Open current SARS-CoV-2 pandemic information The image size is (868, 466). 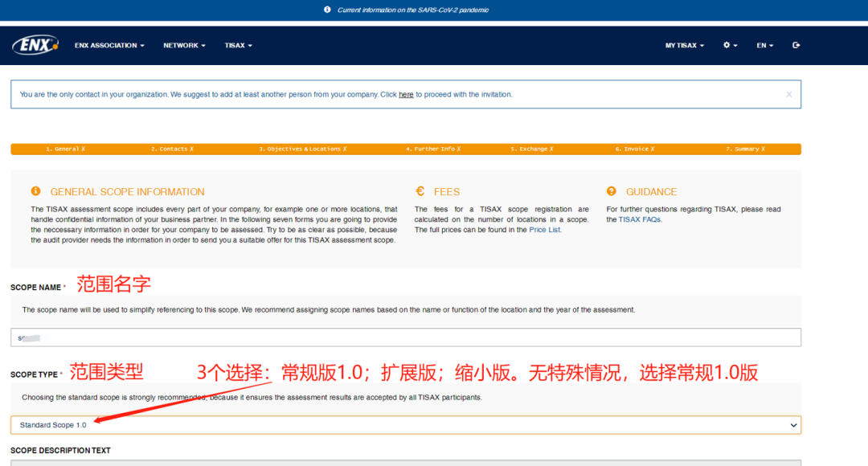tap(413, 10)
